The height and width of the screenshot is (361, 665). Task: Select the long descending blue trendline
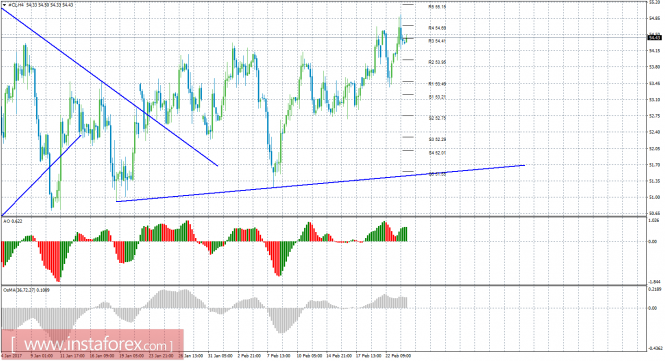(x=109, y=87)
